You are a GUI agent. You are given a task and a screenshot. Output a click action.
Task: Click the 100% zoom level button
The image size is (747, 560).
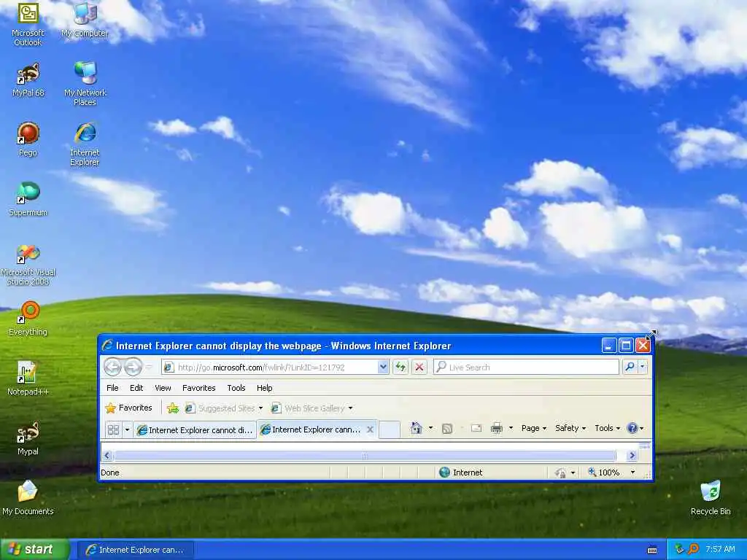click(x=603, y=472)
